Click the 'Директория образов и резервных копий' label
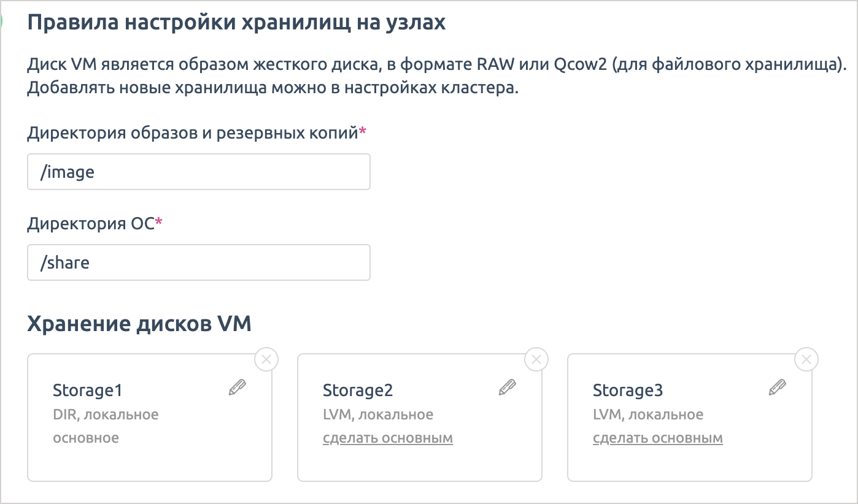This screenshot has width=858, height=504. coord(193,133)
